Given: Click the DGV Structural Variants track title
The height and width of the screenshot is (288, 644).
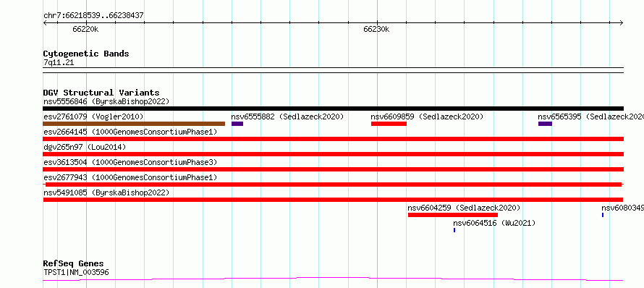Looking at the screenshot, I should coord(101,93).
